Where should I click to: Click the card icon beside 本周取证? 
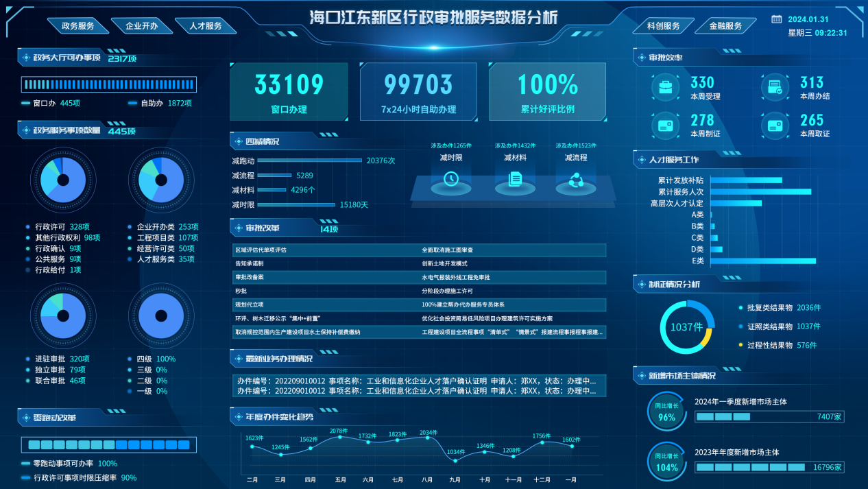775,126
